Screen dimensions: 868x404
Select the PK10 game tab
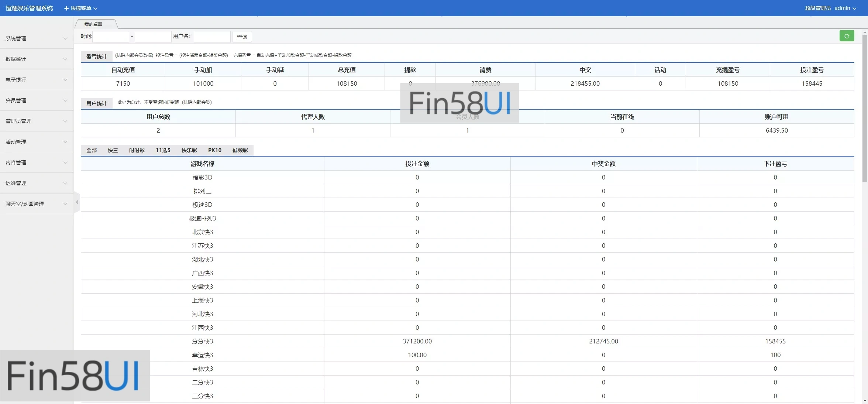214,150
